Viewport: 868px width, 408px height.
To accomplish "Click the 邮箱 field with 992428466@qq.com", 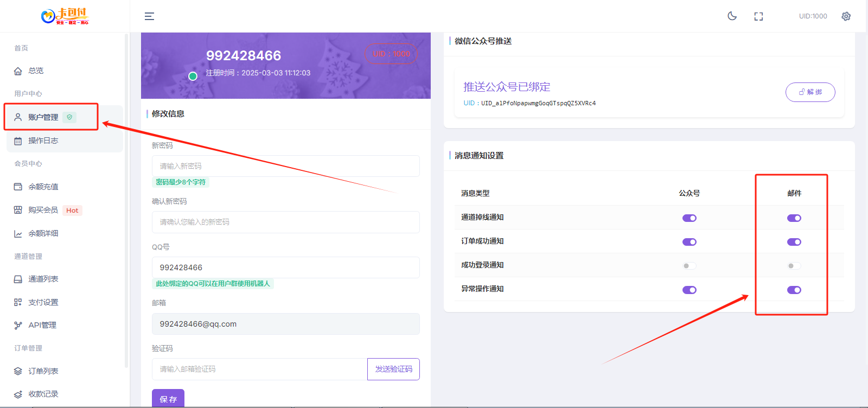I will pyautogui.click(x=286, y=324).
